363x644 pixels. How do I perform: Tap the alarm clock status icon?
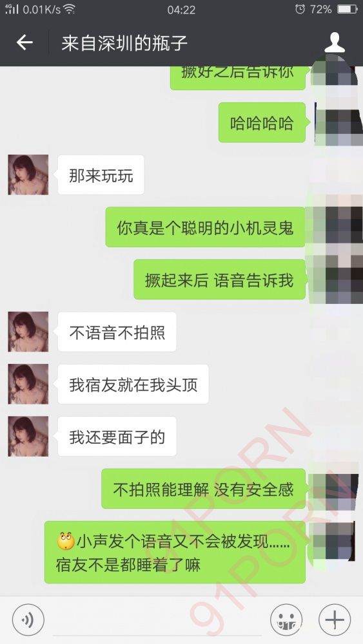click(300, 9)
